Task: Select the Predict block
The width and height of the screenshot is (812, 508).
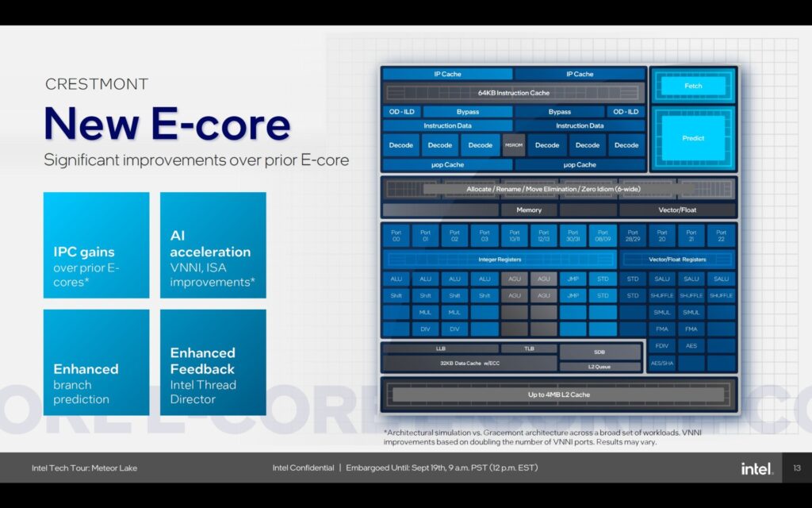Action: (692, 137)
